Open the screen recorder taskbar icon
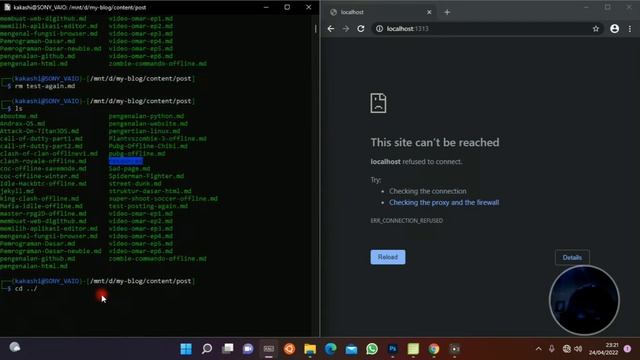640x360 pixels. (454, 349)
